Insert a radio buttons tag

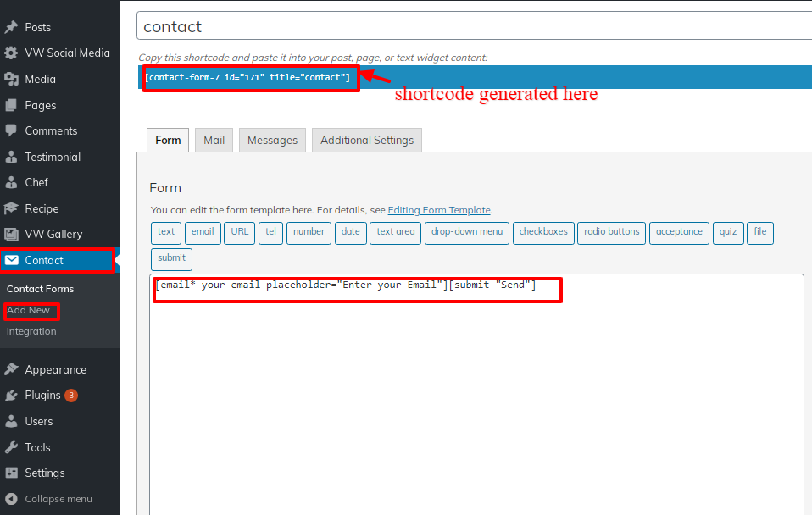click(612, 232)
